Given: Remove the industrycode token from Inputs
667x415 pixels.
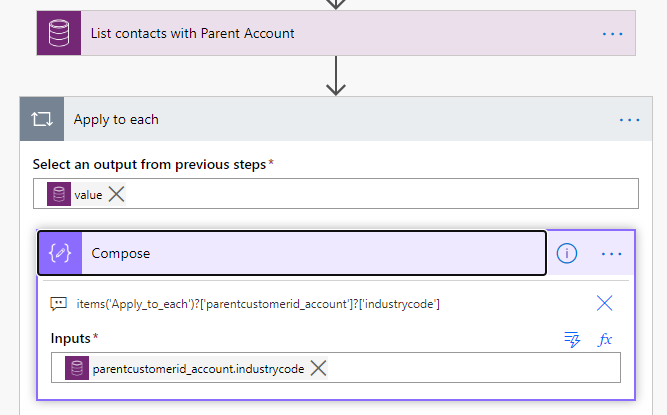Looking at the screenshot, I should (x=318, y=368).
